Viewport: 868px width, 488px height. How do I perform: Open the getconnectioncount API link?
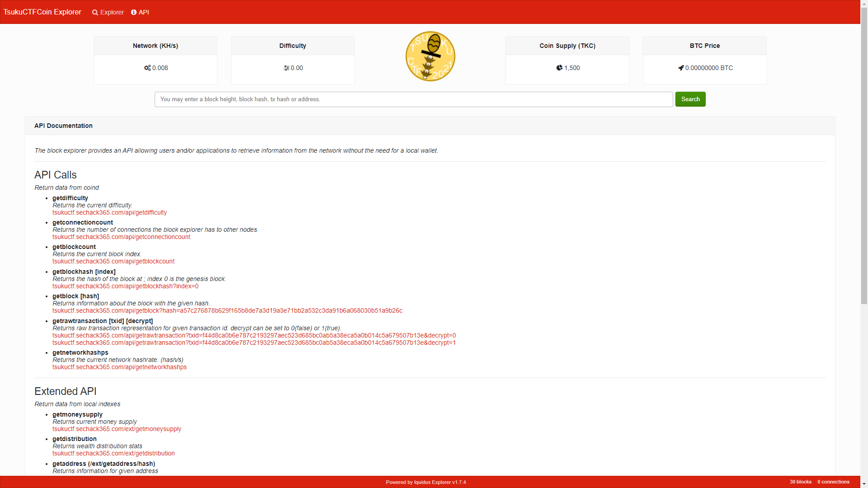(x=121, y=237)
